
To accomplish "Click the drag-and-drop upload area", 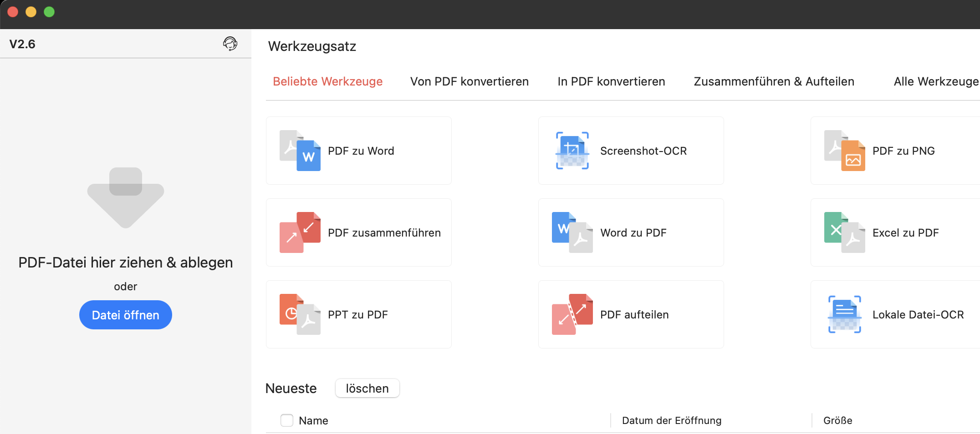I will click(125, 197).
